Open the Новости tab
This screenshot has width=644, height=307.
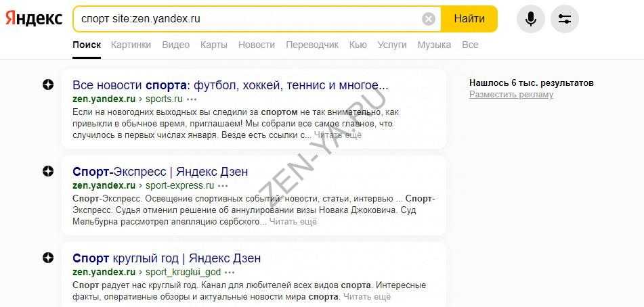click(257, 45)
